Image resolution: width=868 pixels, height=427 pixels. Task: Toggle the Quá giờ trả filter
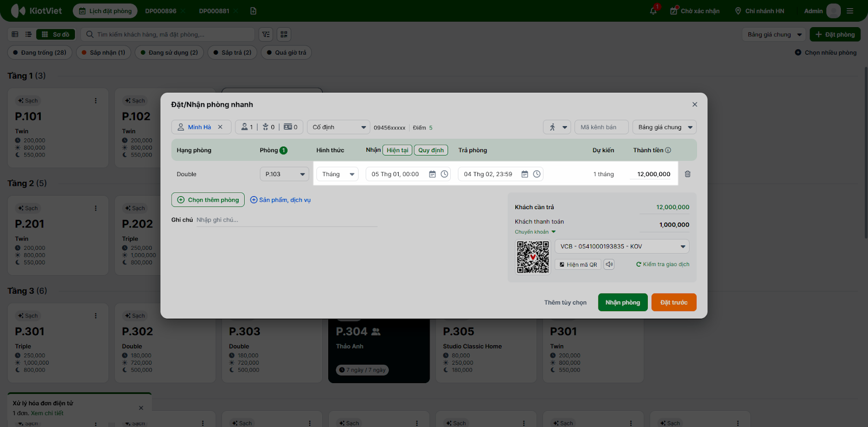(286, 53)
